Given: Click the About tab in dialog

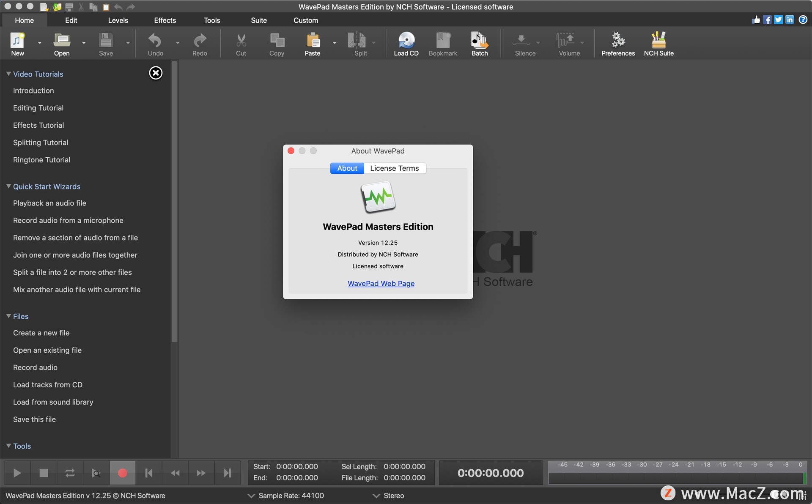Looking at the screenshot, I should (347, 168).
